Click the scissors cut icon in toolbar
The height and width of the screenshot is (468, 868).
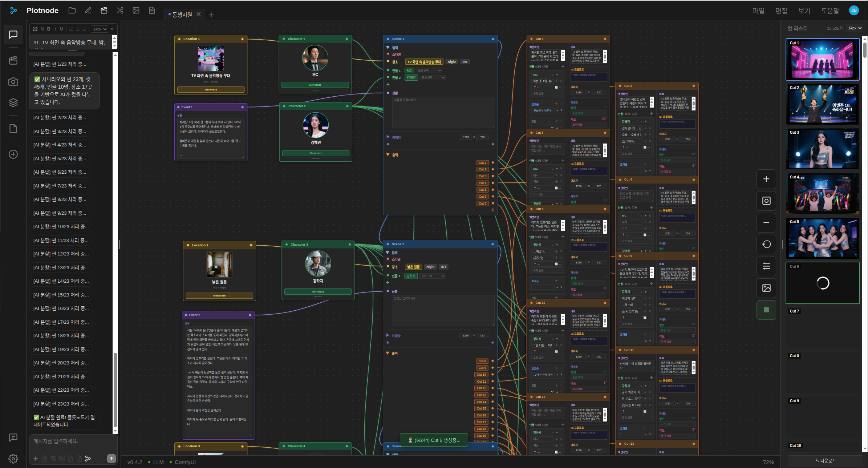tap(120, 11)
